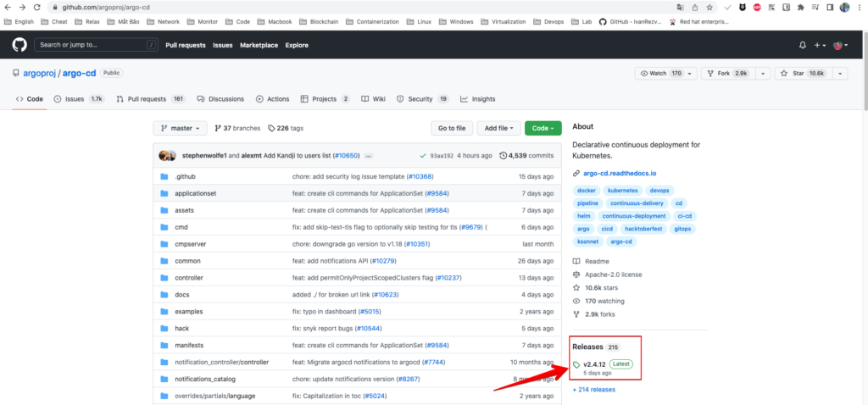The height and width of the screenshot is (405, 868).
Task: Open the master branch selector
Action: point(180,128)
